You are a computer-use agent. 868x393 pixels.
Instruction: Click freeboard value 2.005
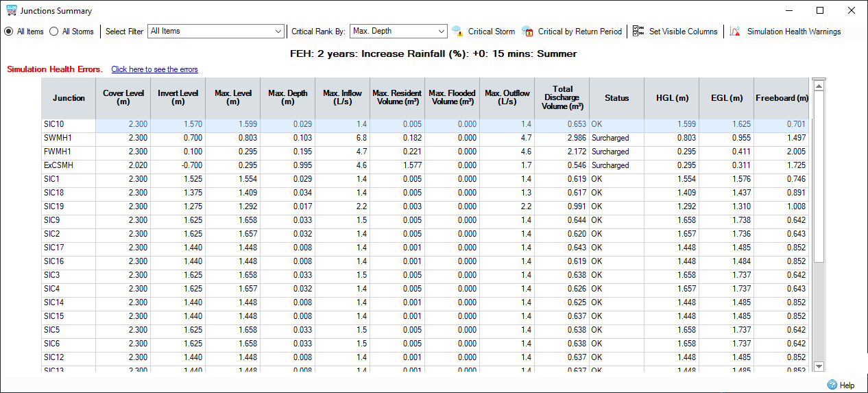[x=782, y=152]
